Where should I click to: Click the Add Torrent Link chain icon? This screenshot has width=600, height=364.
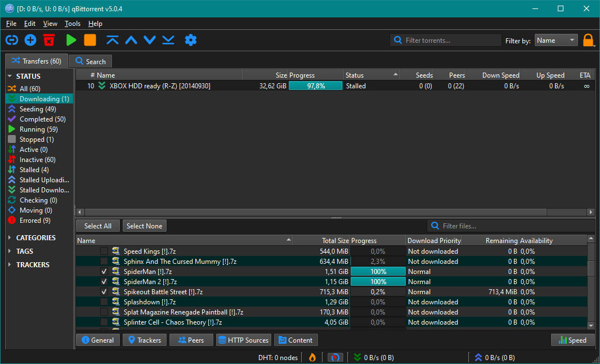pos(12,40)
